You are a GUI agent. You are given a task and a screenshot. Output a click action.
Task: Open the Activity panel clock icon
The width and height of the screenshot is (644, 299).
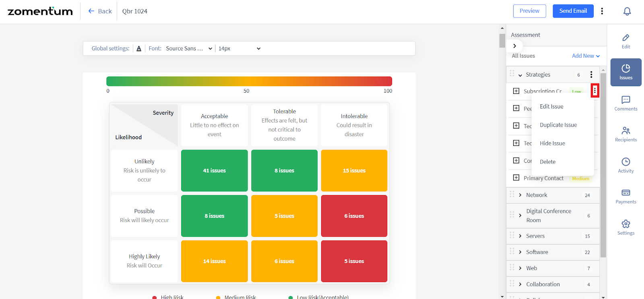626,162
